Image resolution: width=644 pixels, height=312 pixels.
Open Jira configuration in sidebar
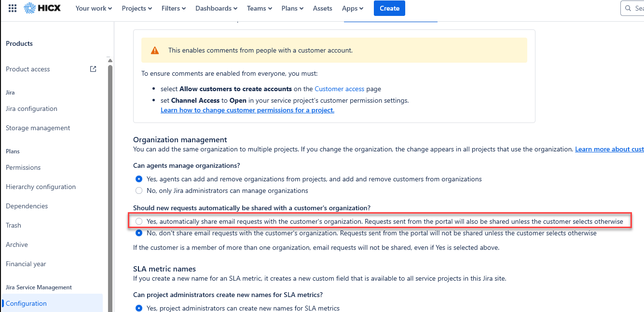tap(31, 109)
